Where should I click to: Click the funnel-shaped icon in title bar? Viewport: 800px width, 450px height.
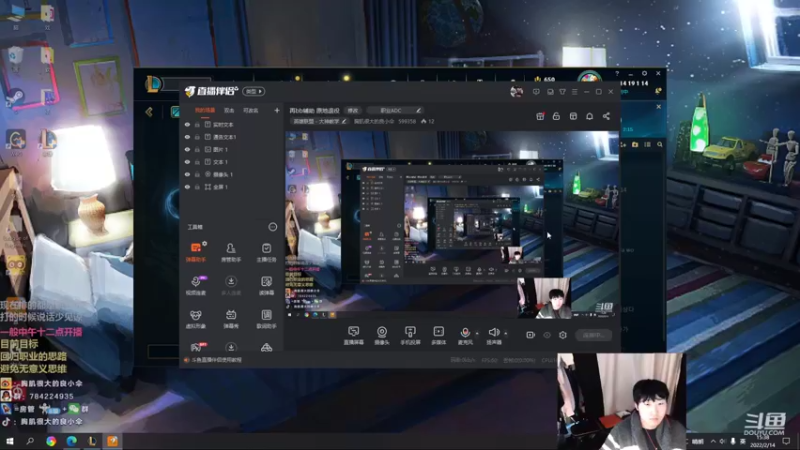pyautogui.click(x=562, y=92)
